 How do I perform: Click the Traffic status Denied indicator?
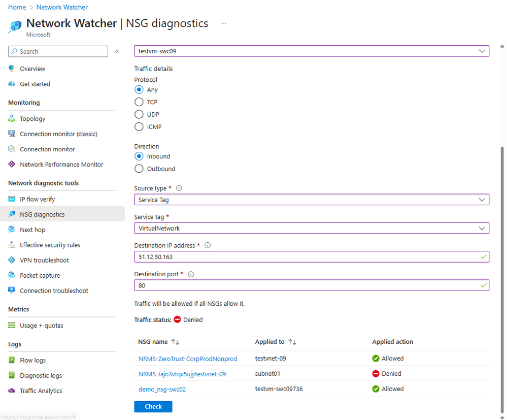pos(188,319)
